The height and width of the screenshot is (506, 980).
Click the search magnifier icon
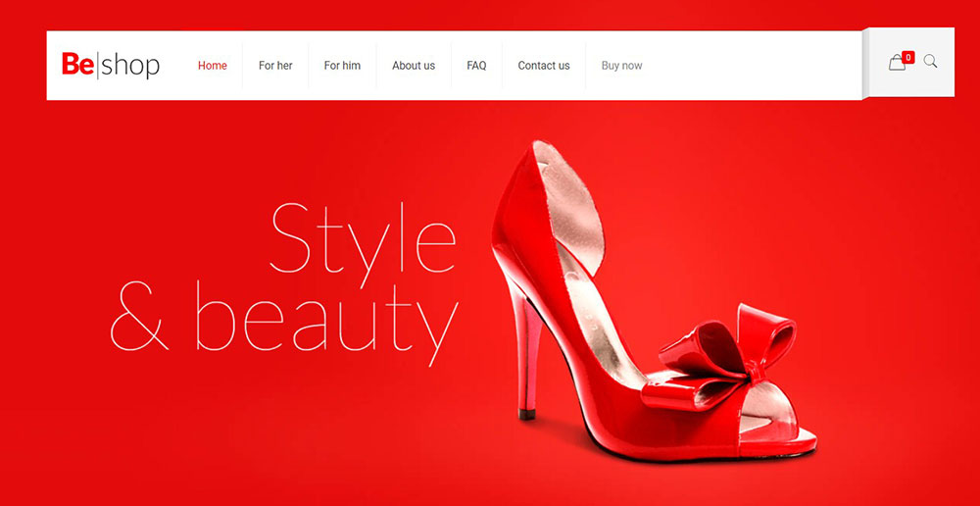point(930,62)
